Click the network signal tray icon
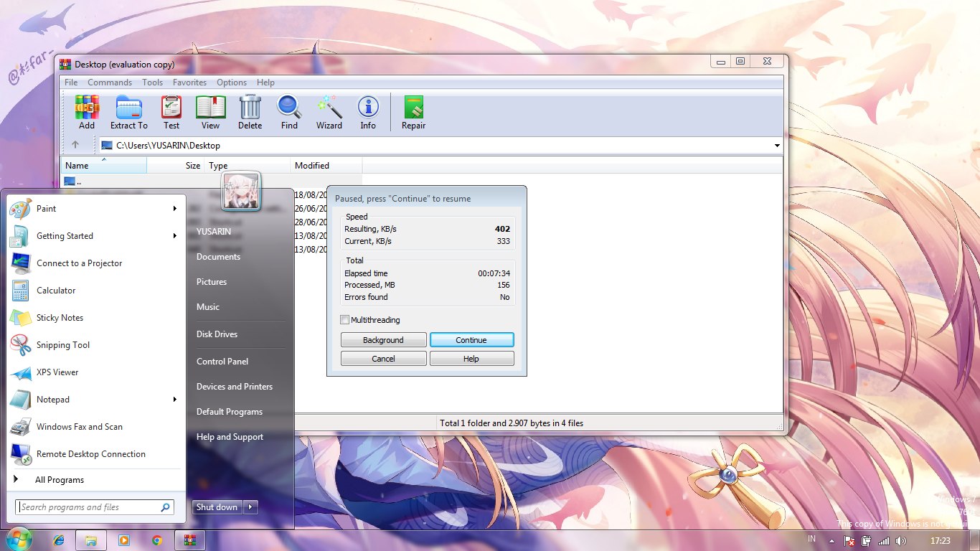The image size is (980, 551). (884, 541)
